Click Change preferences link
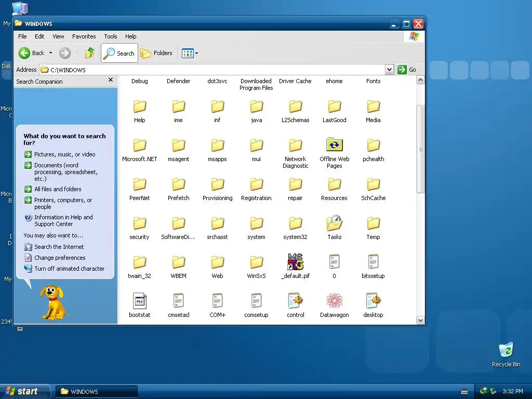This screenshot has width=532, height=399. [x=55, y=258]
